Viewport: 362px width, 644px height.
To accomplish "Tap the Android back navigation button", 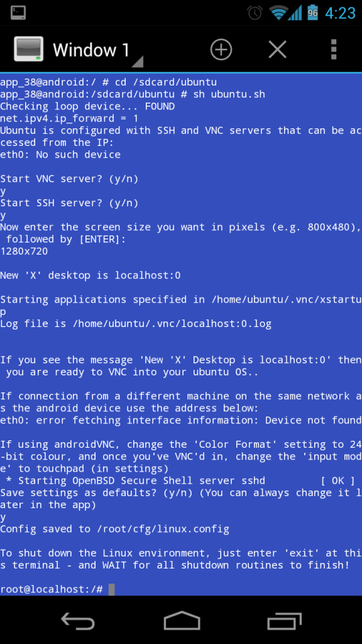I will [77, 620].
